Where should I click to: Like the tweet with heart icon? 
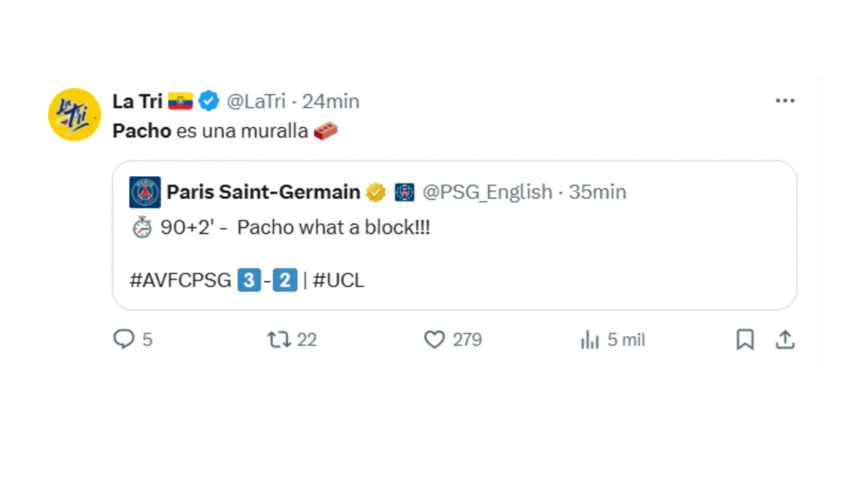tap(434, 340)
